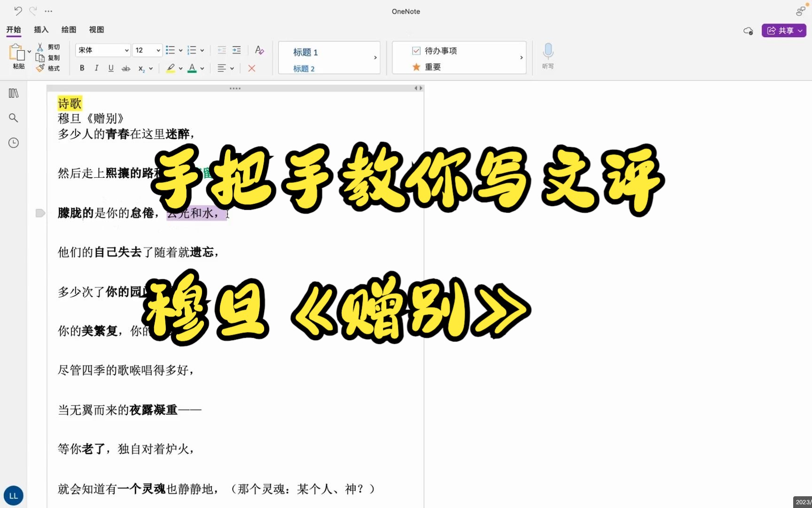The height and width of the screenshot is (508, 812).
Task: Apply yellow text highlight color
Action: click(171, 69)
